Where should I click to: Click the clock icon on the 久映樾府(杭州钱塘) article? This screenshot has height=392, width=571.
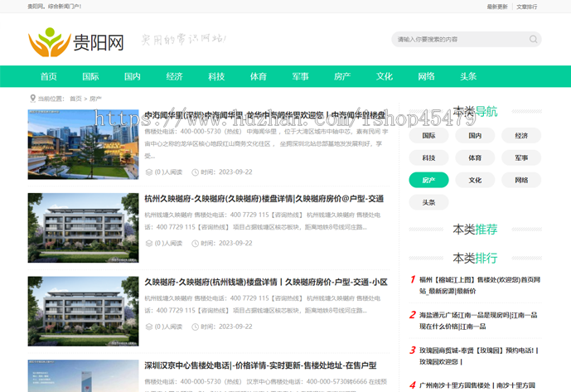pos(196,327)
